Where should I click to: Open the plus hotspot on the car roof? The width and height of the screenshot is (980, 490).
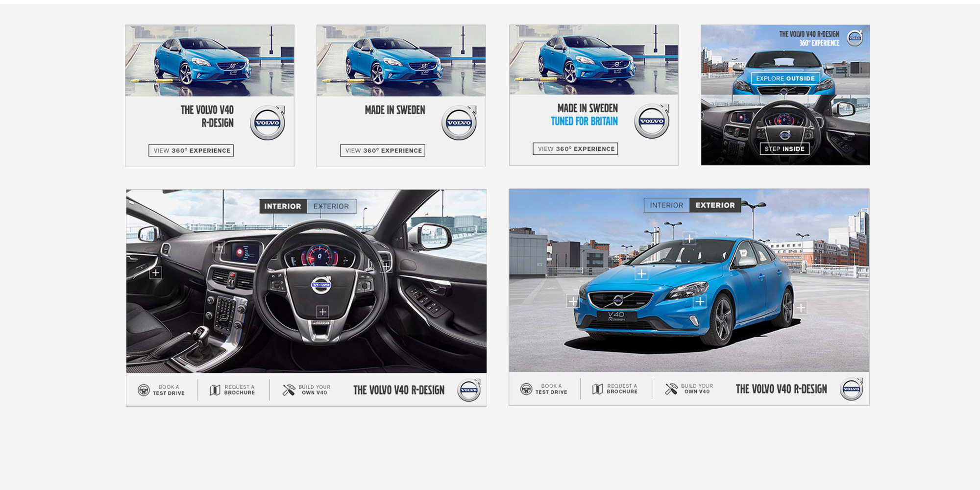pyautogui.click(x=689, y=239)
